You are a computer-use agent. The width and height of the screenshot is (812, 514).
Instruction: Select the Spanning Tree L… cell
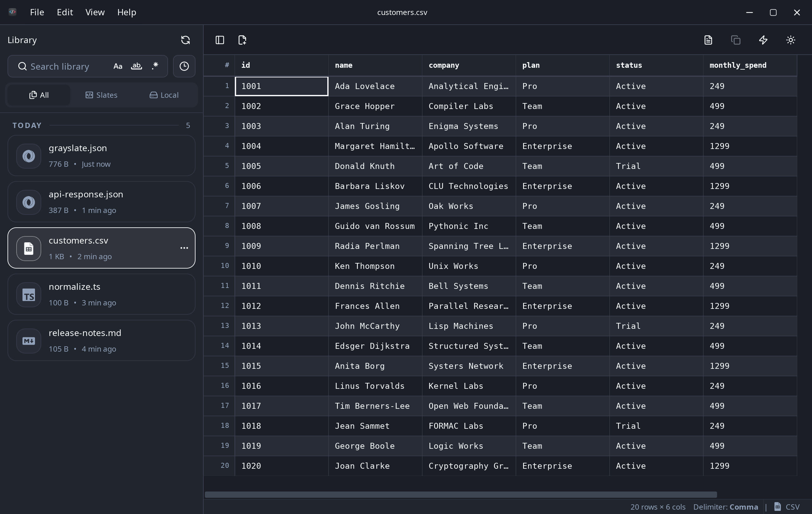pyautogui.click(x=469, y=246)
